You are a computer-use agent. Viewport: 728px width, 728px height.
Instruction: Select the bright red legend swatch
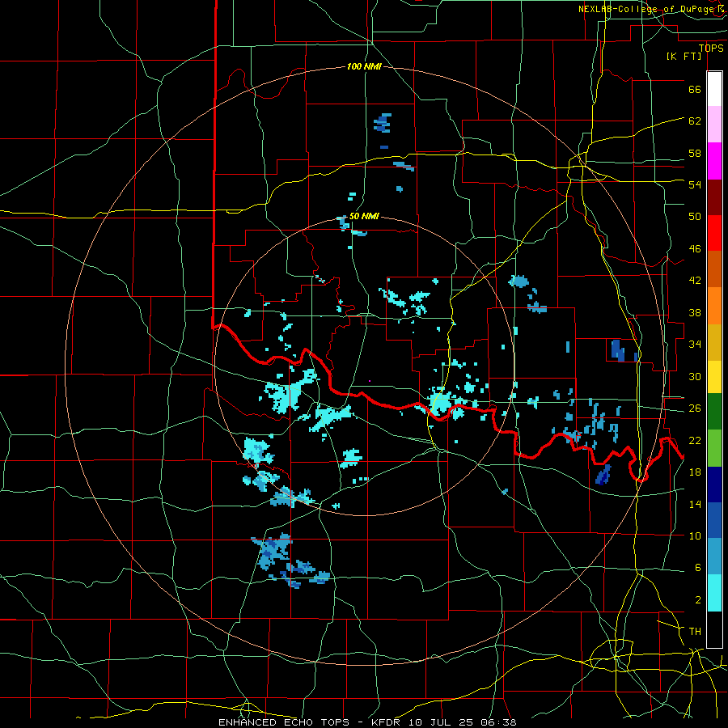(714, 233)
